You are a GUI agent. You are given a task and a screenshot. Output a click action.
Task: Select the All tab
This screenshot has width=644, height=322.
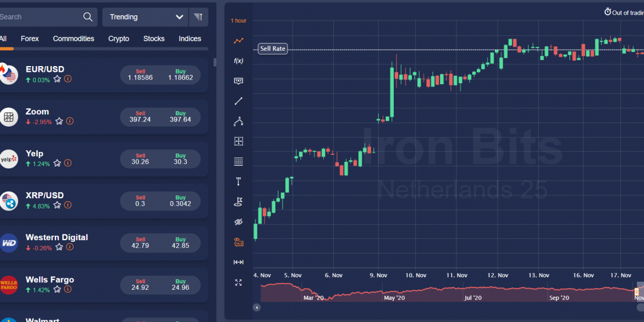pyautogui.click(x=3, y=38)
